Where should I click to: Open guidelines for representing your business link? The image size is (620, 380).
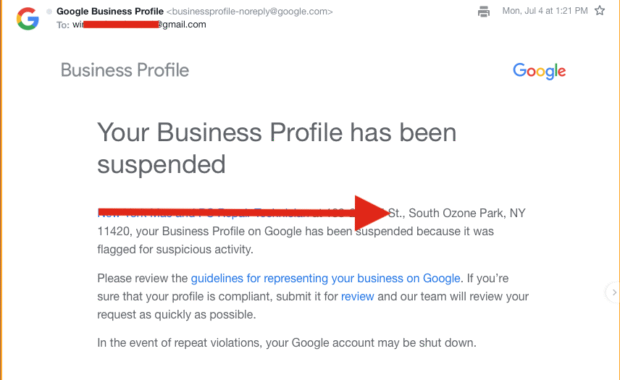coord(325,278)
